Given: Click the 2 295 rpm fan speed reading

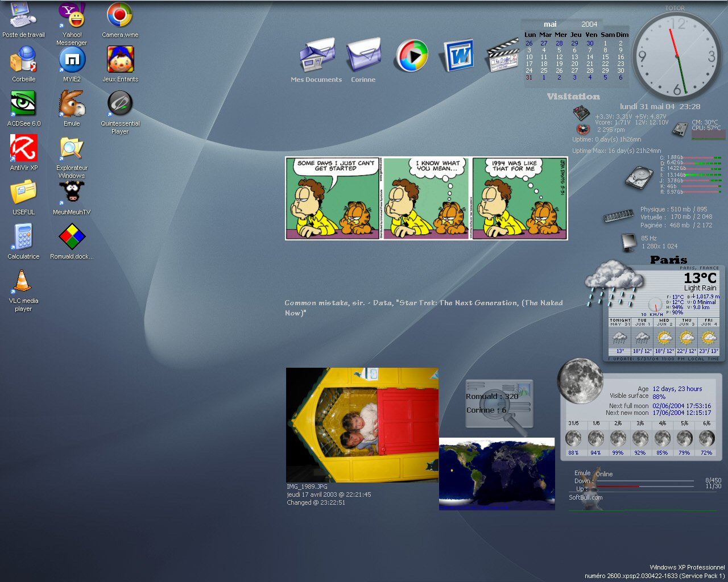Looking at the screenshot, I should click(x=611, y=130).
